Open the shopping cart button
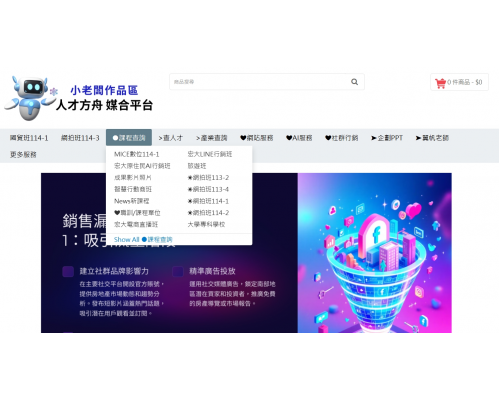 coord(459,82)
